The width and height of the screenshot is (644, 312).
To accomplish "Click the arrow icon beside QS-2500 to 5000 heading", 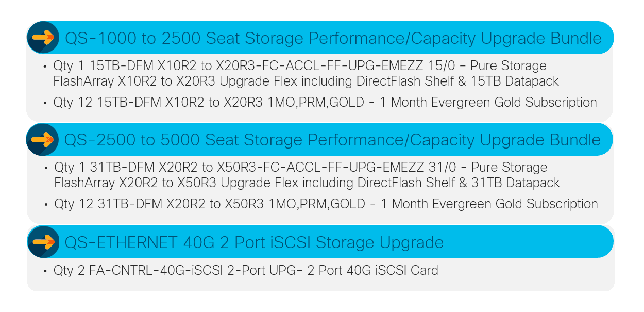I will click(43, 139).
